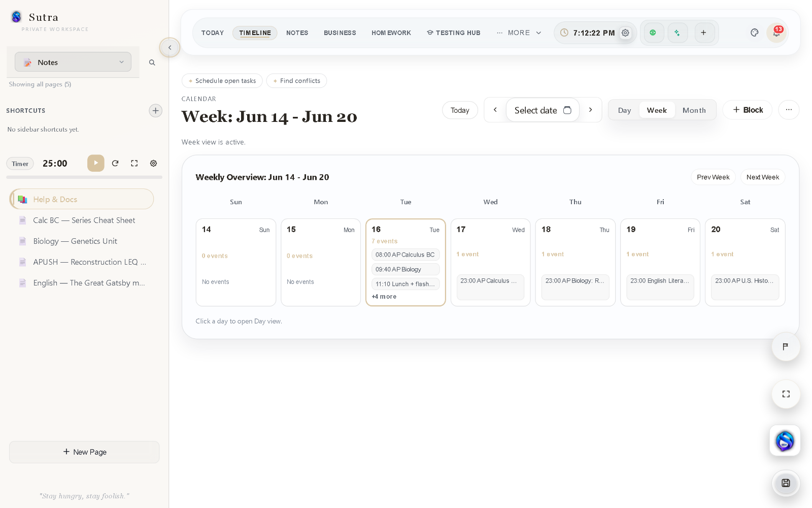This screenshot has height=508, width=812.
Task: Click the floating save disk button
Action: 786,483
